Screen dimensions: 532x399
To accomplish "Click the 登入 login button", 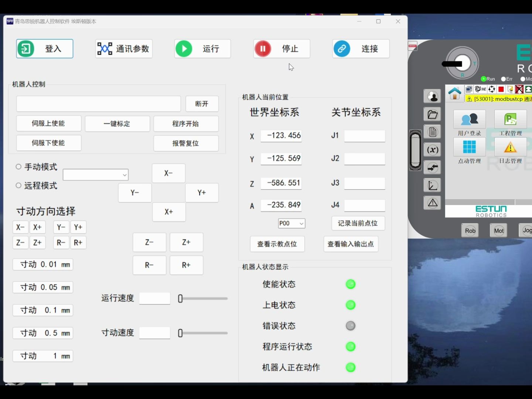I will 45,48.
